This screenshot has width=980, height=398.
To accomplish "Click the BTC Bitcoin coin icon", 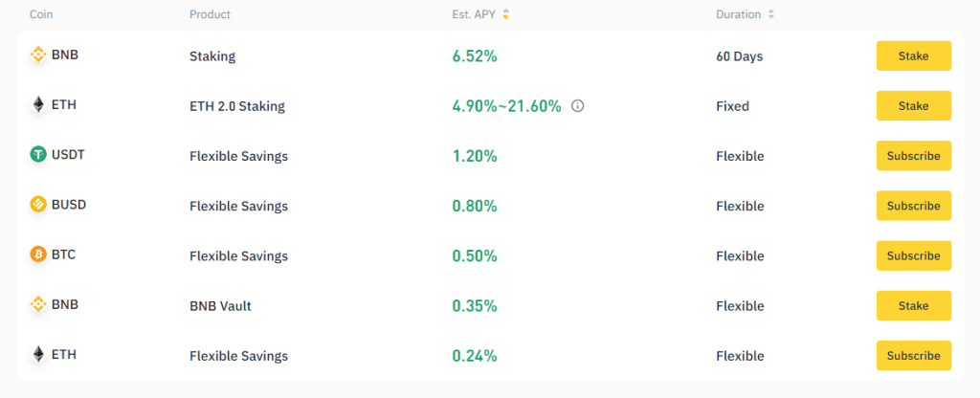I will [38, 255].
